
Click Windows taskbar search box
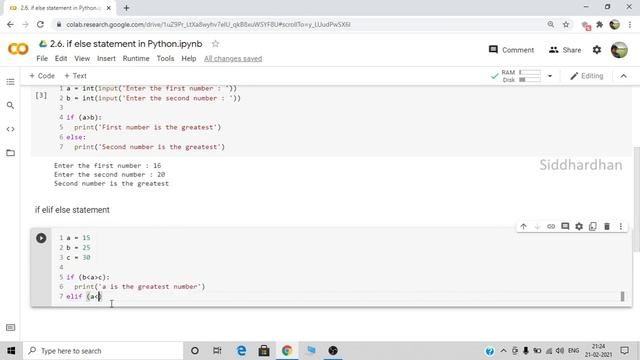(x=103, y=351)
